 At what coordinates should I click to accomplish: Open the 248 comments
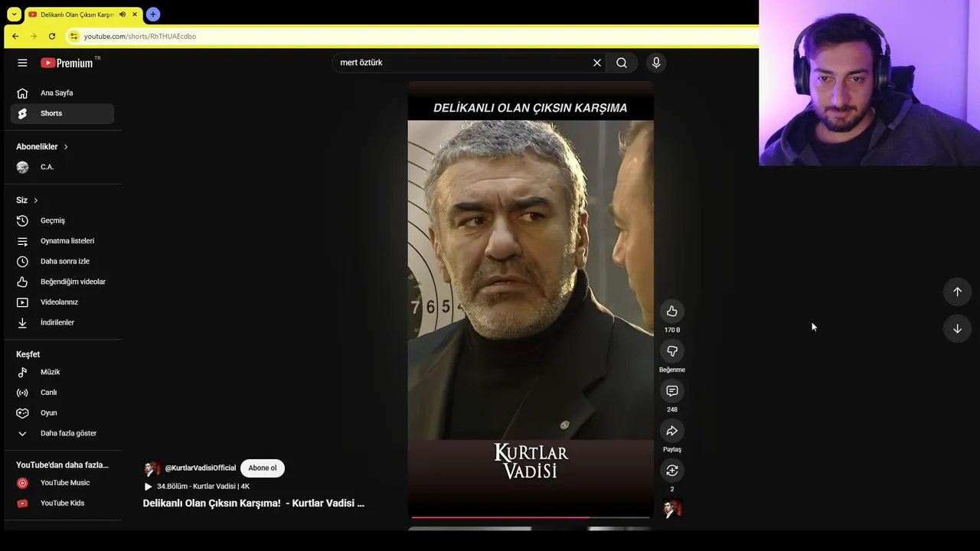point(672,390)
